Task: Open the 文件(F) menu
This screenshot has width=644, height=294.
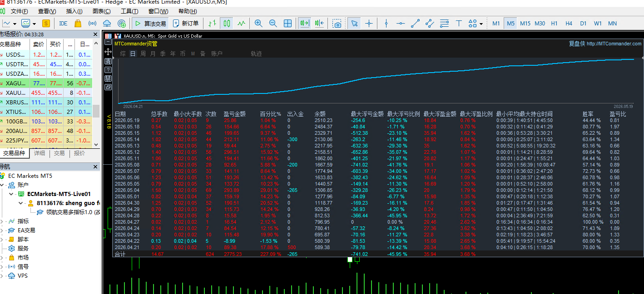Action: (19, 11)
